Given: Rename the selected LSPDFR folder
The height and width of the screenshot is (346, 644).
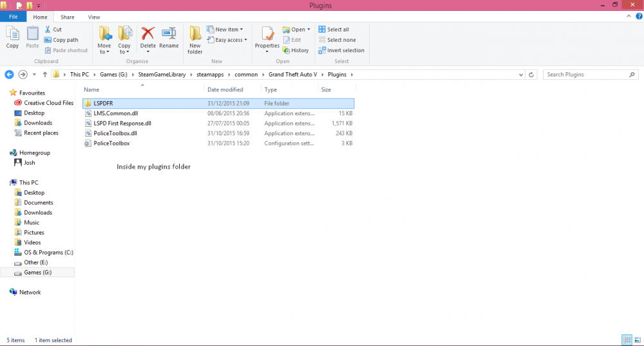Looking at the screenshot, I should pyautogui.click(x=169, y=38).
